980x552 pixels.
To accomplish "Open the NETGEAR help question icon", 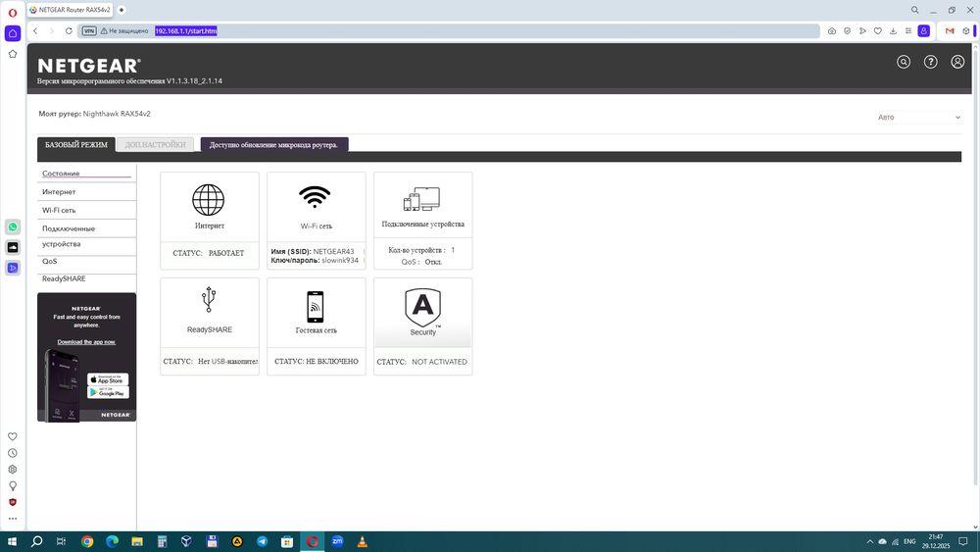I will tap(931, 61).
